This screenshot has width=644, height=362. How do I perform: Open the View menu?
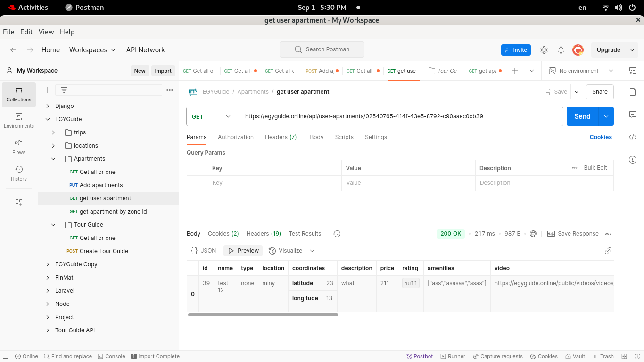tap(46, 32)
